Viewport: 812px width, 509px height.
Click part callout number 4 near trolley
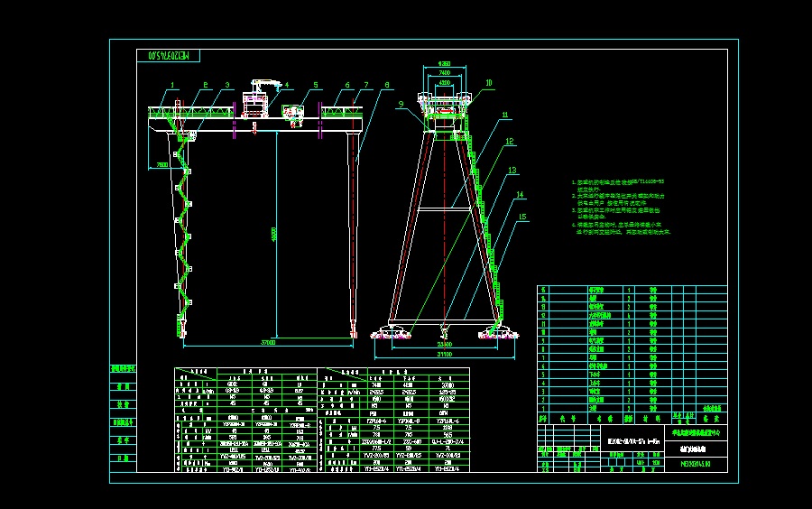287,87
